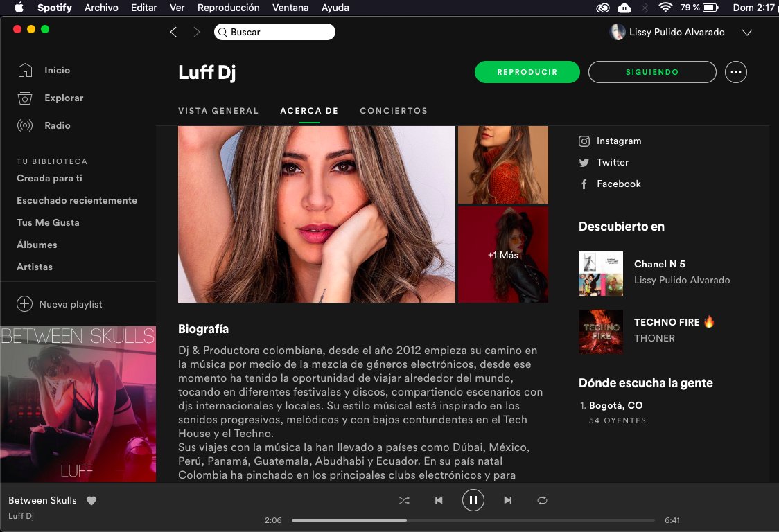Click the plus icon for Nueva playlist
The height and width of the screenshot is (532, 779).
(24, 304)
